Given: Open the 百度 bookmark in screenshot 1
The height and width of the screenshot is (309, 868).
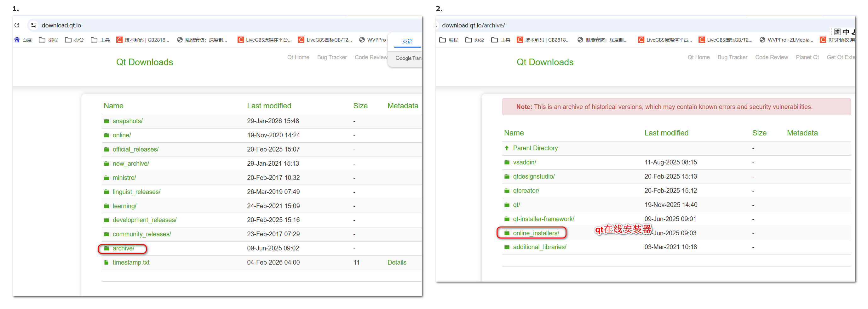Looking at the screenshot, I should pos(23,40).
